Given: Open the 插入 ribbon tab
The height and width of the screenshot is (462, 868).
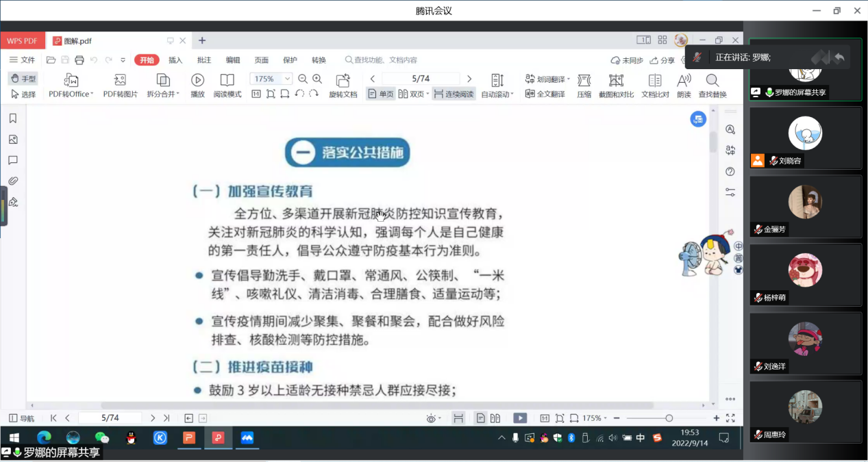Looking at the screenshot, I should pyautogui.click(x=175, y=60).
